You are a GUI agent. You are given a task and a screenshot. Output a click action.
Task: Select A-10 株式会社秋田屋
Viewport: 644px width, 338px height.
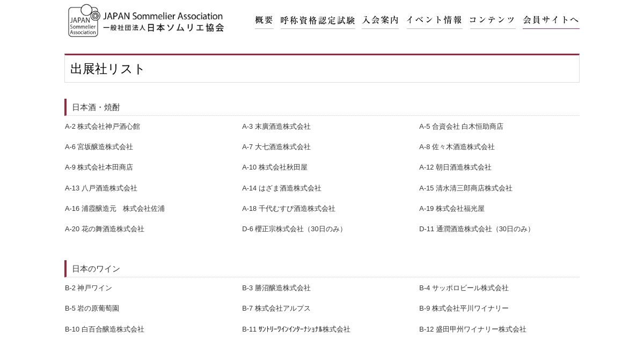[x=275, y=167]
